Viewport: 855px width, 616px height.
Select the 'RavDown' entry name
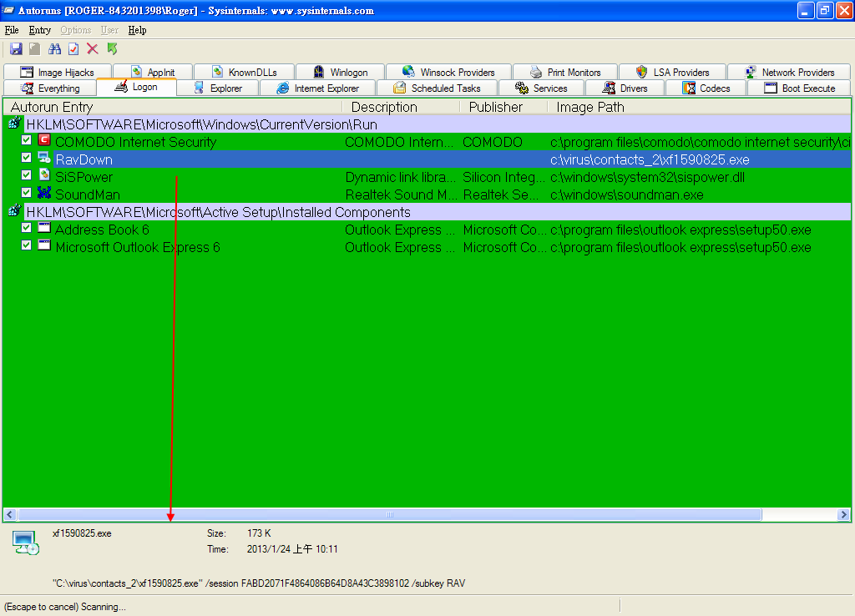84,159
